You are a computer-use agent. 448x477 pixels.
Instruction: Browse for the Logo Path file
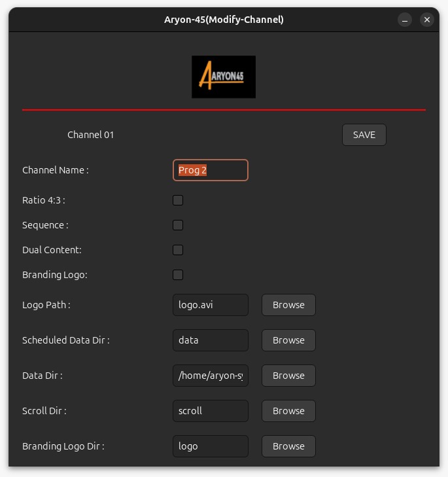(288, 305)
